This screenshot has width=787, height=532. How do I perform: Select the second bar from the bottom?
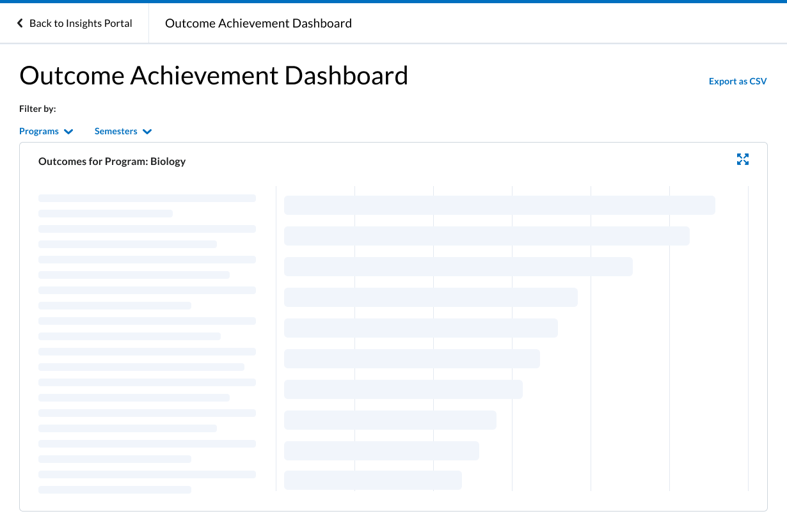381,451
